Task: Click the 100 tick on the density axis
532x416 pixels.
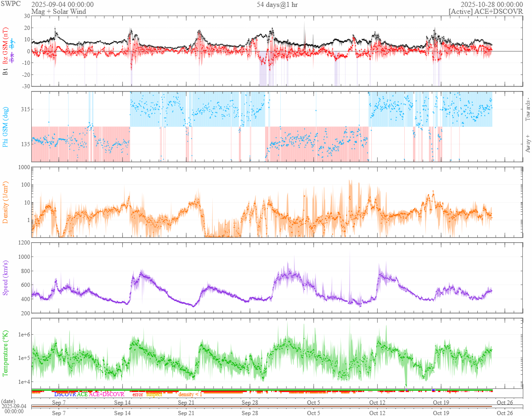Action: (25, 185)
